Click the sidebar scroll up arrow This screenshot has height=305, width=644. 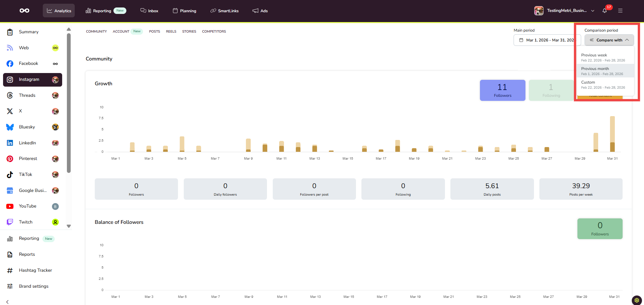(69, 29)
